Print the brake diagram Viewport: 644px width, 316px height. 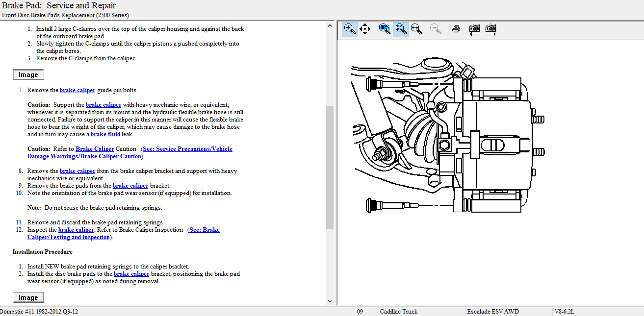tap(456, 29)
